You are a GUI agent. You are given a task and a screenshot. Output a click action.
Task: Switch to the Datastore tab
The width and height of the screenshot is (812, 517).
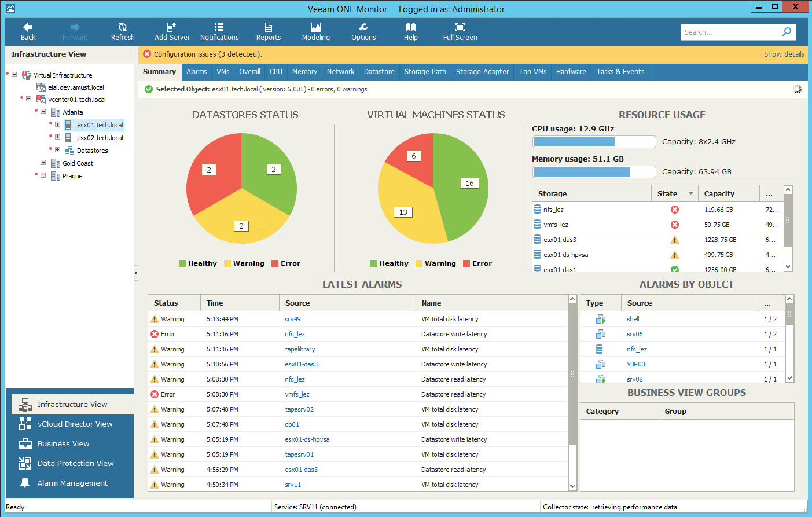pos(379,72)
